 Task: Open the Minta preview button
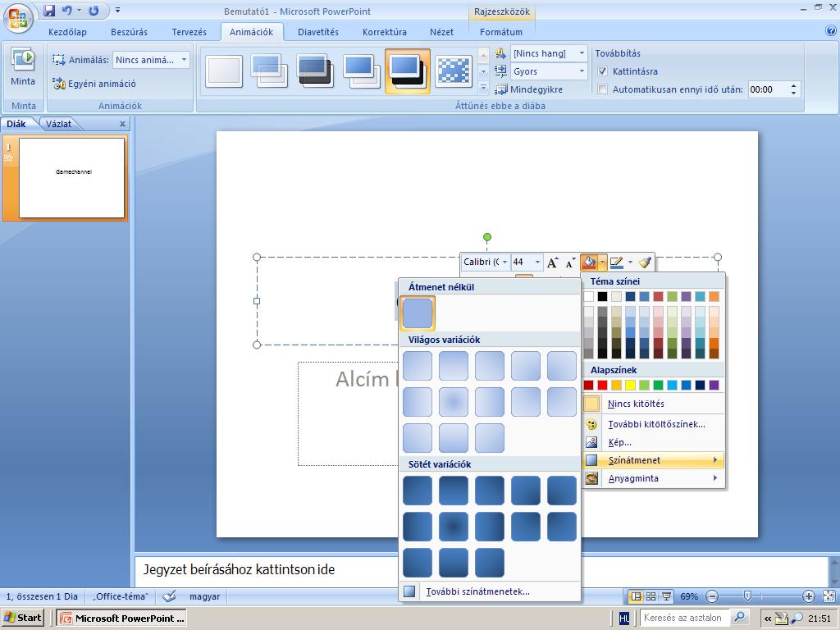(x=23, y=68)
